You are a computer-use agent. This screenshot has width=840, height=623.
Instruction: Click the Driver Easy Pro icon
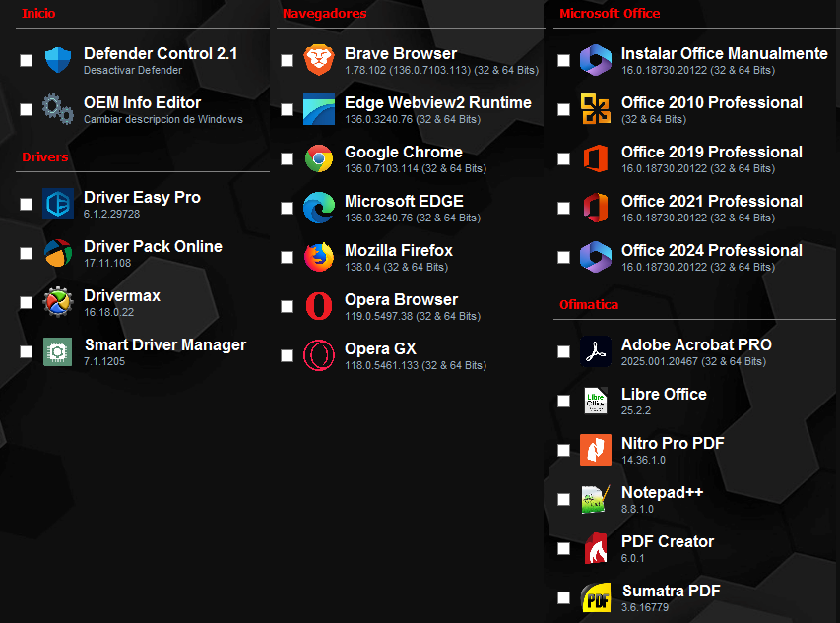tap(58, 204)
